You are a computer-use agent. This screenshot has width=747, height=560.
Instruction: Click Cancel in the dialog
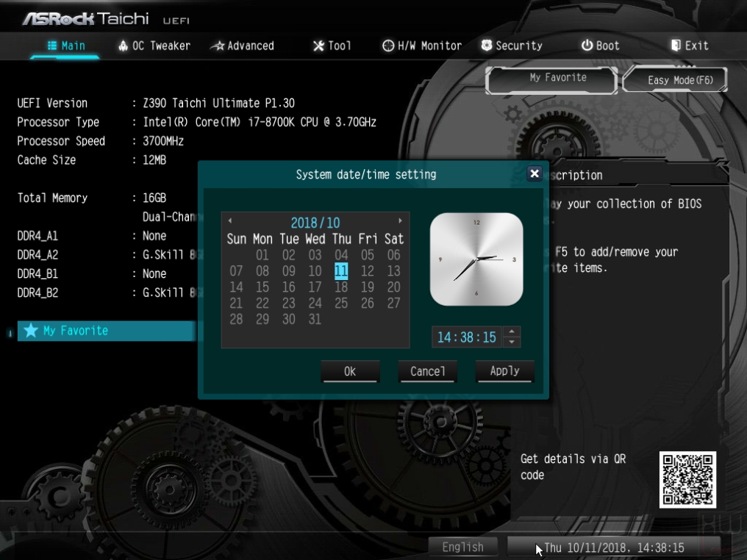428,371
